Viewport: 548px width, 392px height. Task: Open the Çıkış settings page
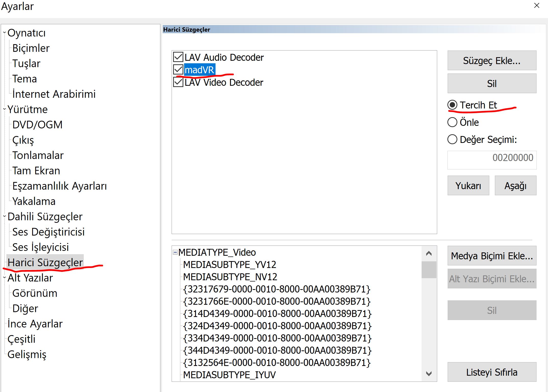tap(23, 140)
